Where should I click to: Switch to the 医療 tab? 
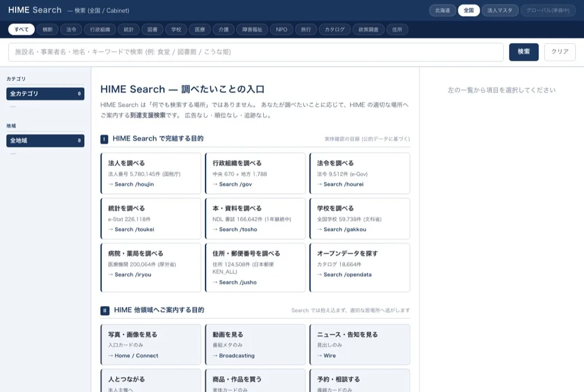(200, 29)
